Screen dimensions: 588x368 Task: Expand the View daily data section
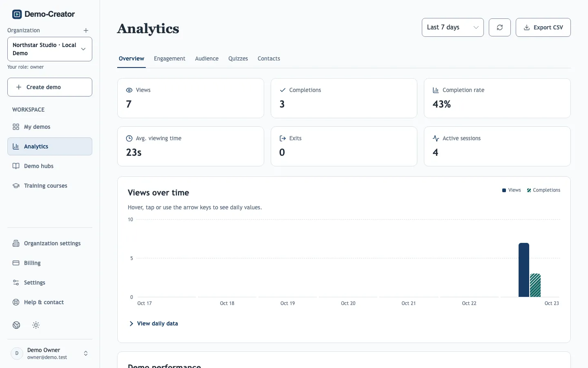(154, 323)
